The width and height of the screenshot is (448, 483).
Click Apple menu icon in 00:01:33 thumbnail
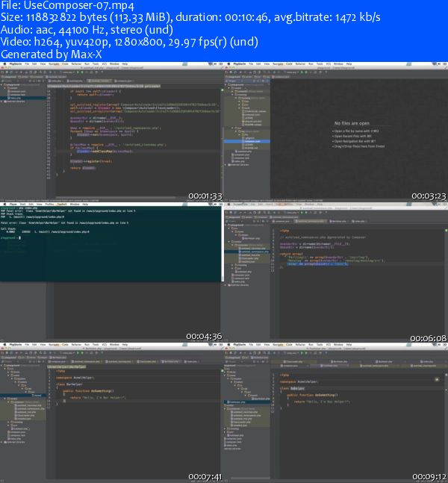click(4, 64)
